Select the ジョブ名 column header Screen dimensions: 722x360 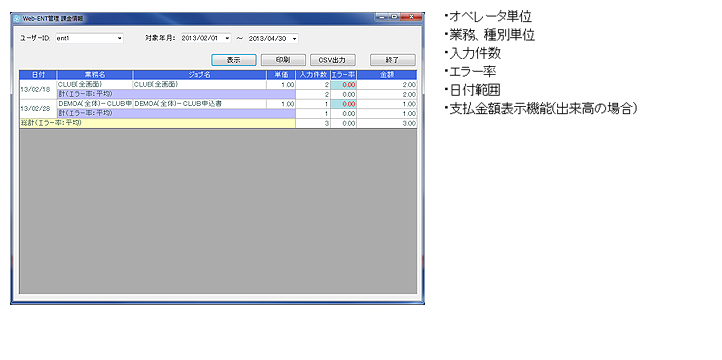pyautogui.click(x=199, y=75)
